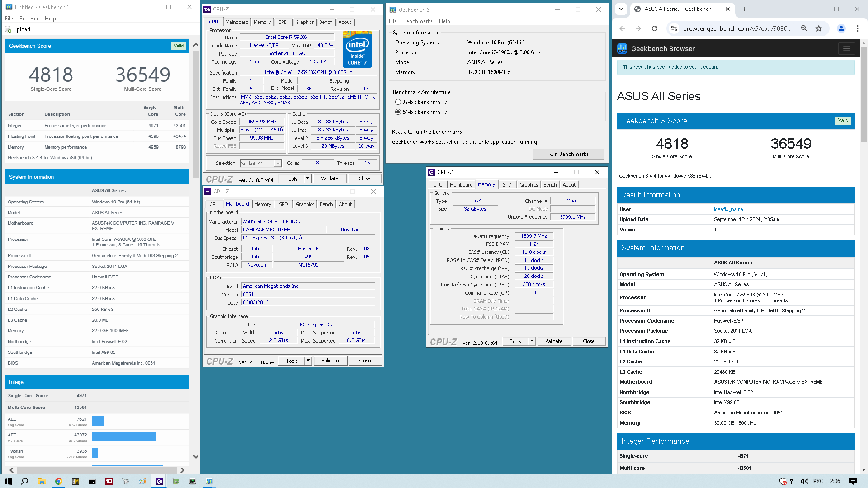The width and height of the screenshot is (868, 488).
Task: Open the green graphics card taskbar icon
Action: 176,481
